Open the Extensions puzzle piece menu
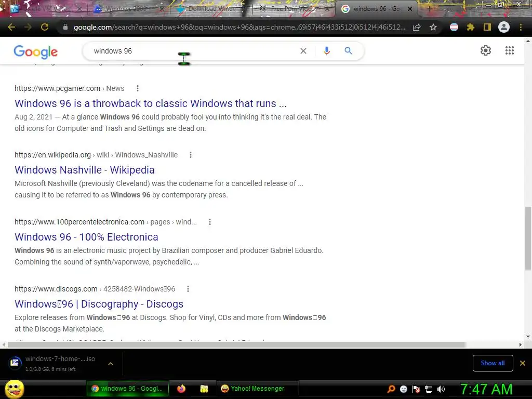The height and width of the screenshot is (399, 532). tap(471, 27)
